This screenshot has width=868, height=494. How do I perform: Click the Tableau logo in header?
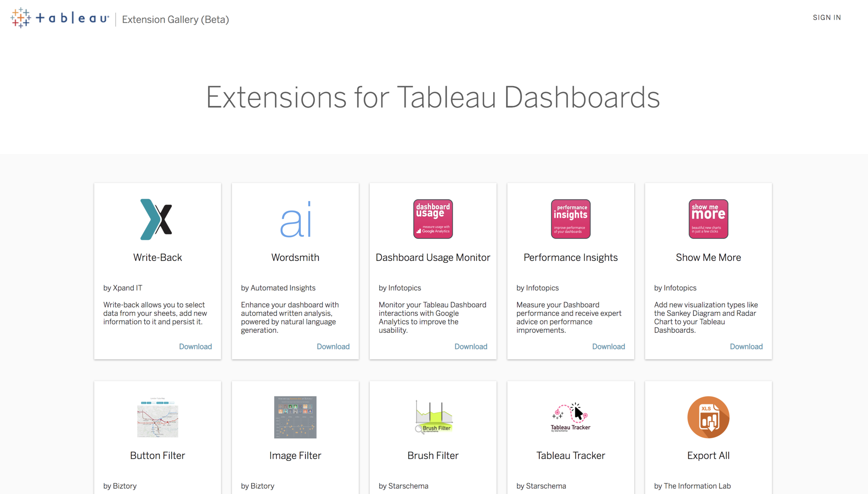pyautogui.click(x=60, y=18)
